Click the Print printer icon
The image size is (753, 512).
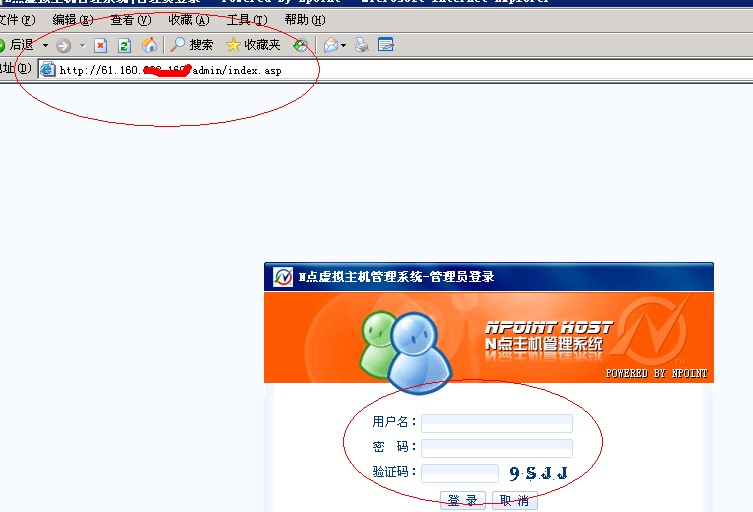pyautogui.click(x=362, y=45)
